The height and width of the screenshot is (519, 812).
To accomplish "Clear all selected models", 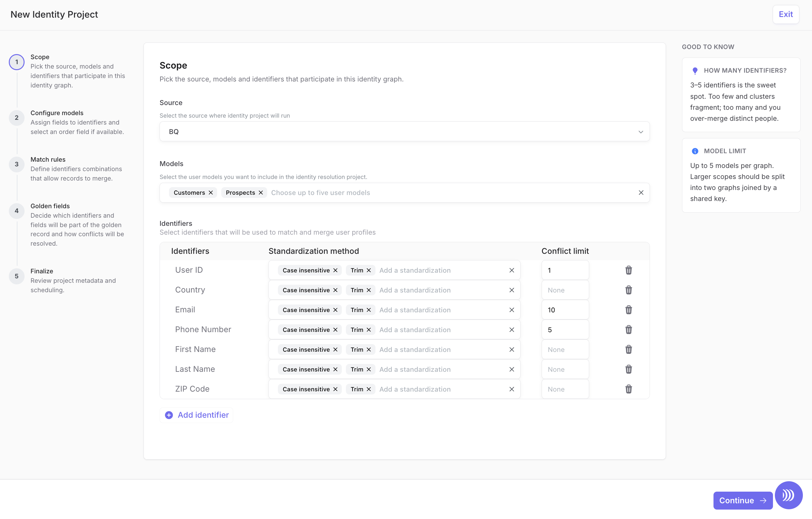I will 641,193.
